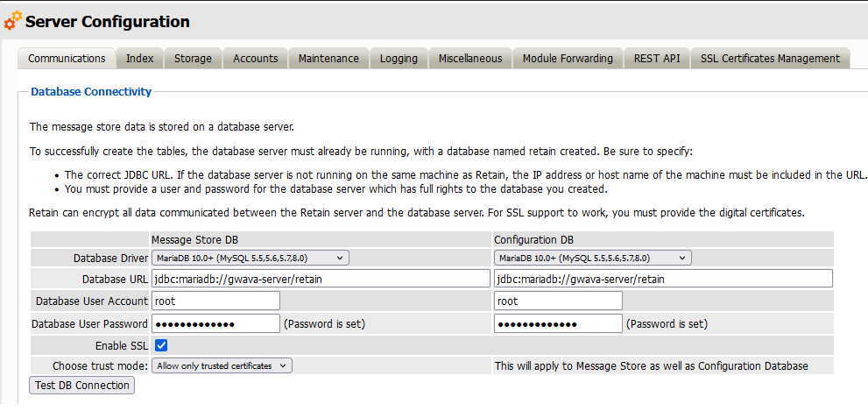Click the Message Store Database User Password field

pyautogui.click(x=215, y=323)
